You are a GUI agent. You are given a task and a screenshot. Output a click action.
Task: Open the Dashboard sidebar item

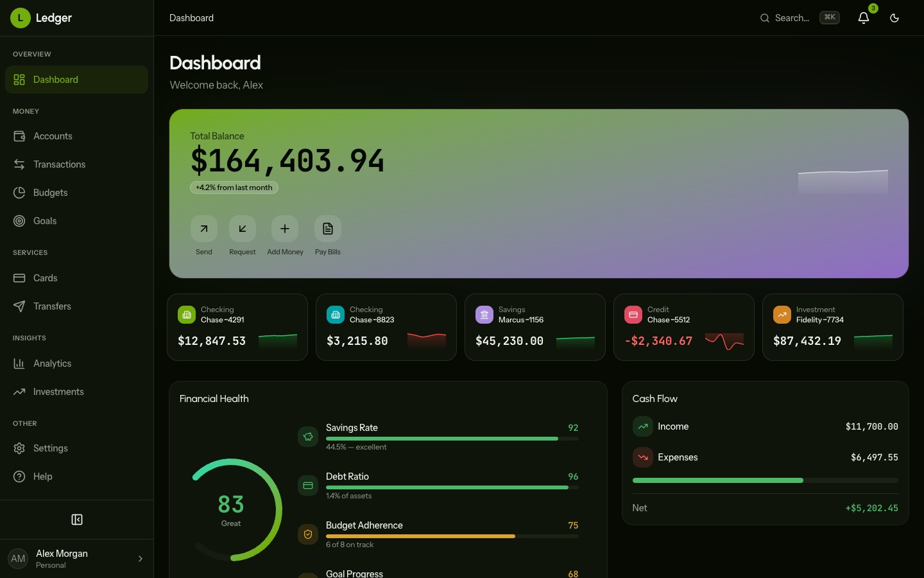pos(77,80)
